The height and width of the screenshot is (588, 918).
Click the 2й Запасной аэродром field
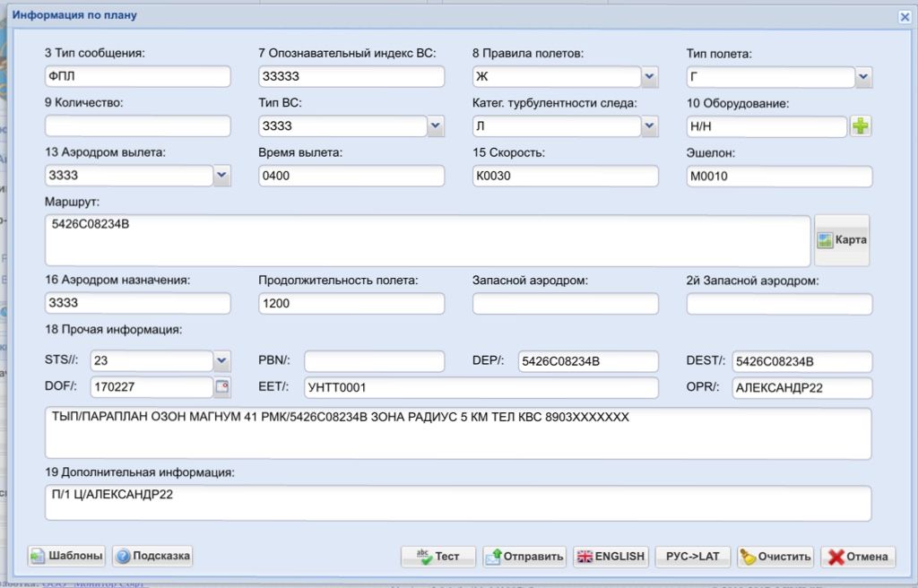click(779, 304)
